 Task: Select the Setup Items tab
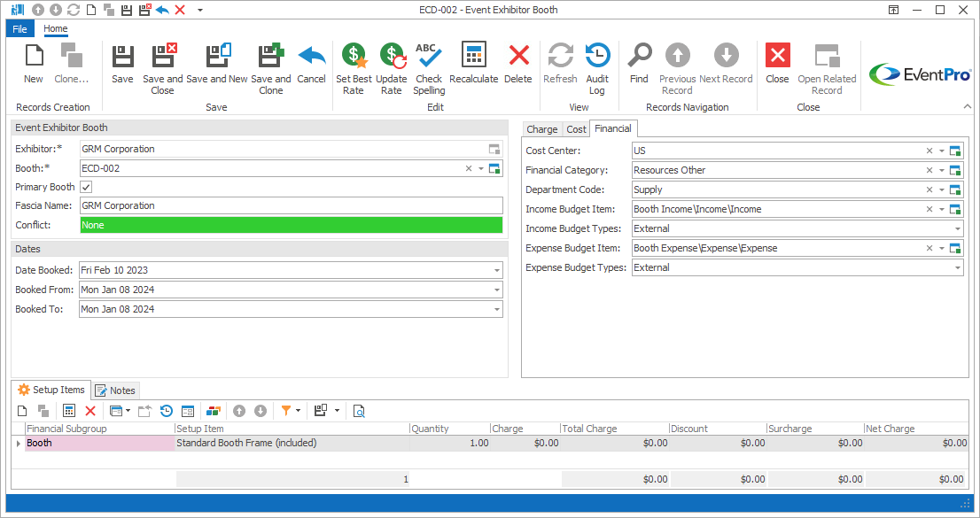coord(51,390)
